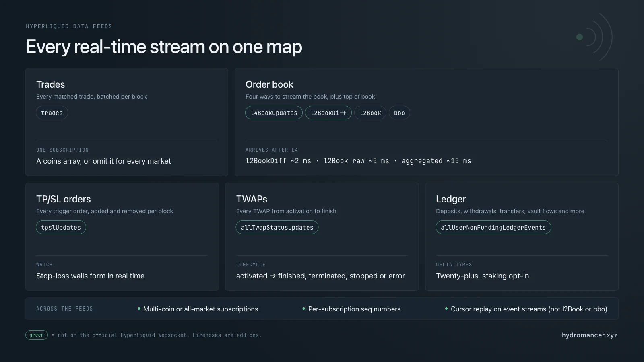
Task: Click 'Every matched trade, batched per block'
Action: (x=91, y=97)
